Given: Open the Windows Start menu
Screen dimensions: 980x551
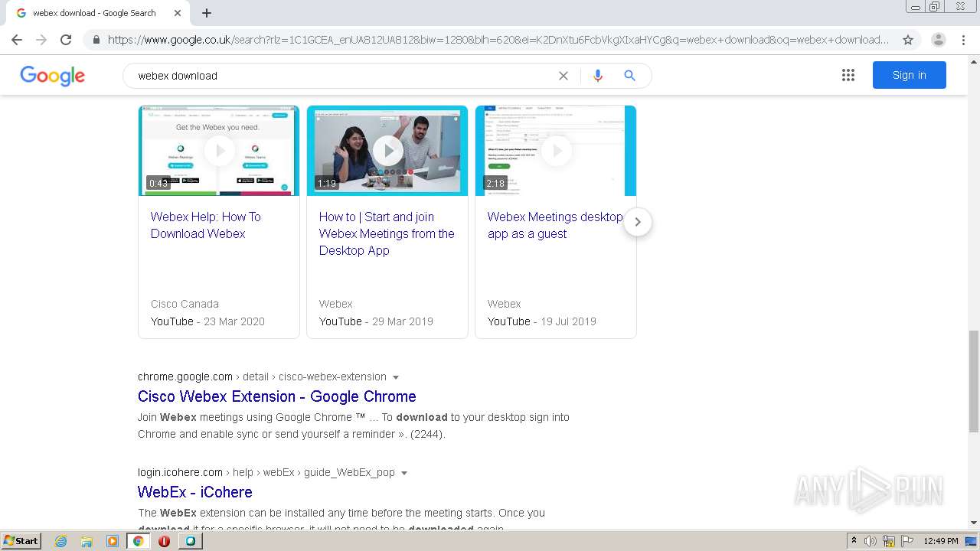Looking at the screenshot, I should point(21,541).
